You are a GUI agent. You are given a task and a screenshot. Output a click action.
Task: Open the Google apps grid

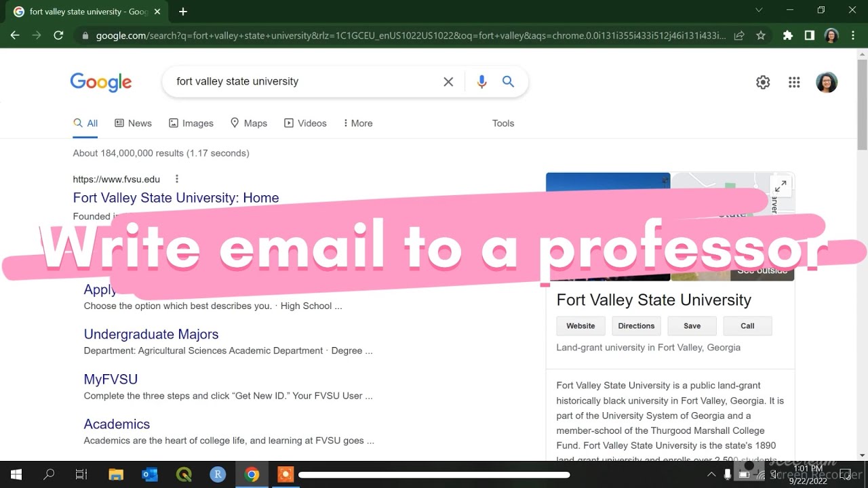[x=794, y=82]
